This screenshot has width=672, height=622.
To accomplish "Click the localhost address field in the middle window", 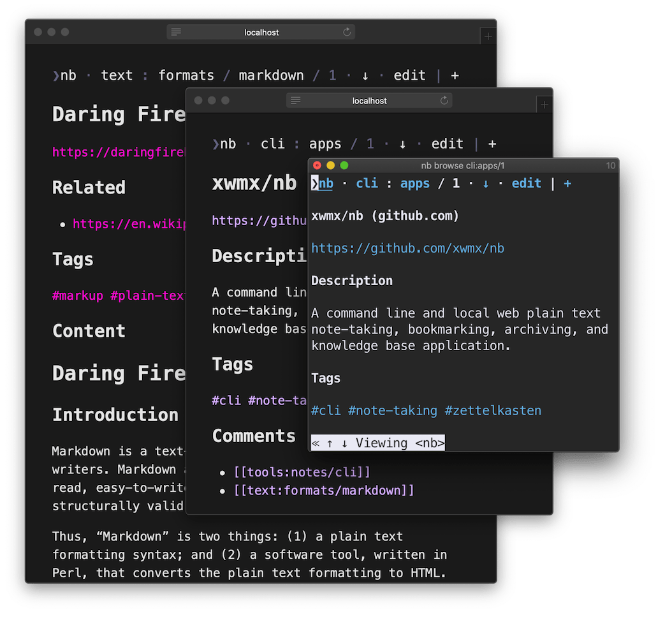I will point(369,100).
